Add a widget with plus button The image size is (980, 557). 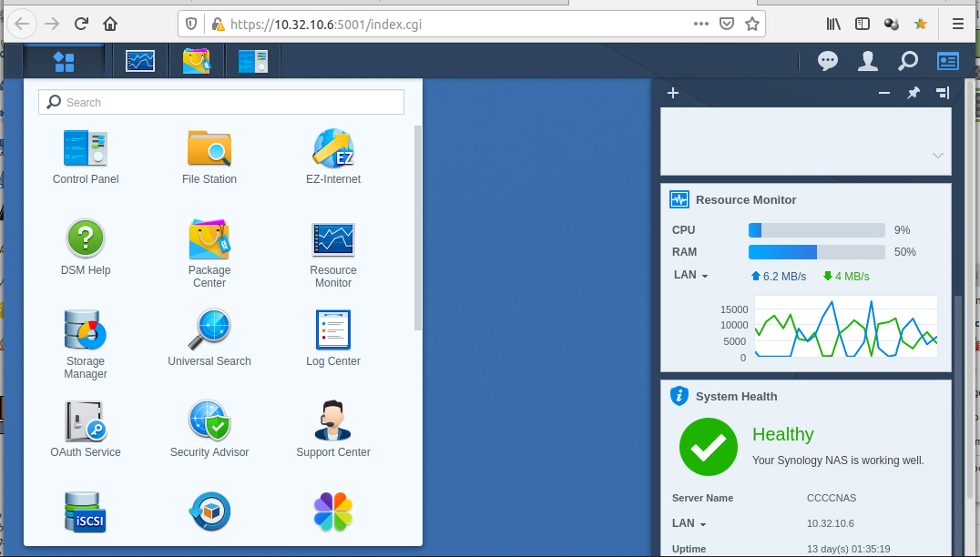673,93
